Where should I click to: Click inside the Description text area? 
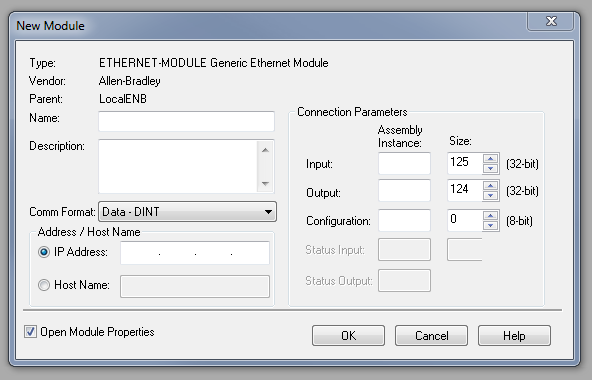[177, 167]
